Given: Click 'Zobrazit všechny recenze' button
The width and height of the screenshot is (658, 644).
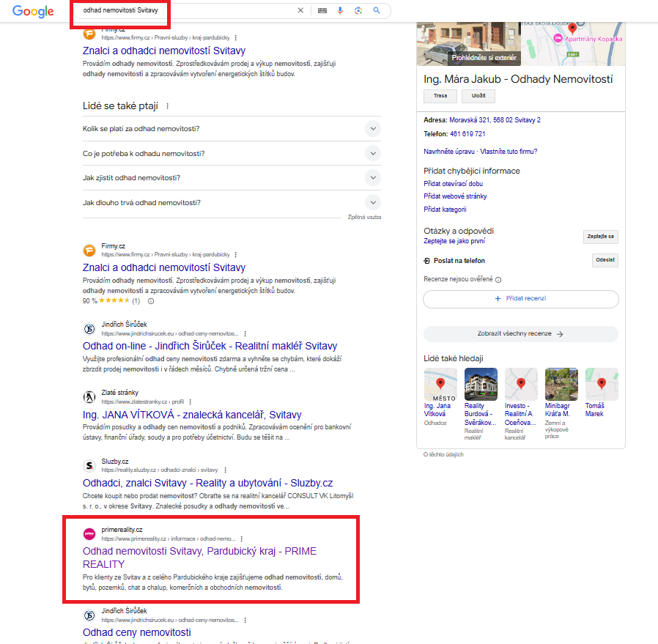Looking at the screenshot, I should (x=521, y=334).
